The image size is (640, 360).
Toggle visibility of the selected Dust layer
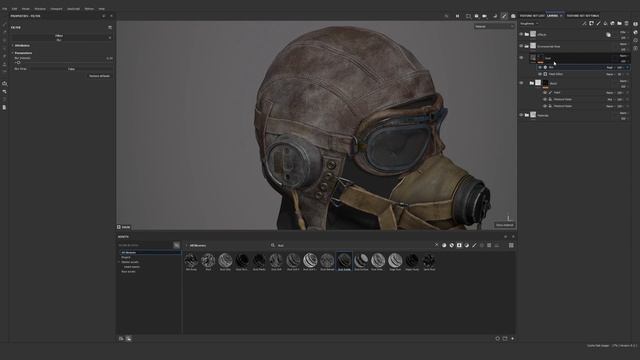click(x=521, y=58)
